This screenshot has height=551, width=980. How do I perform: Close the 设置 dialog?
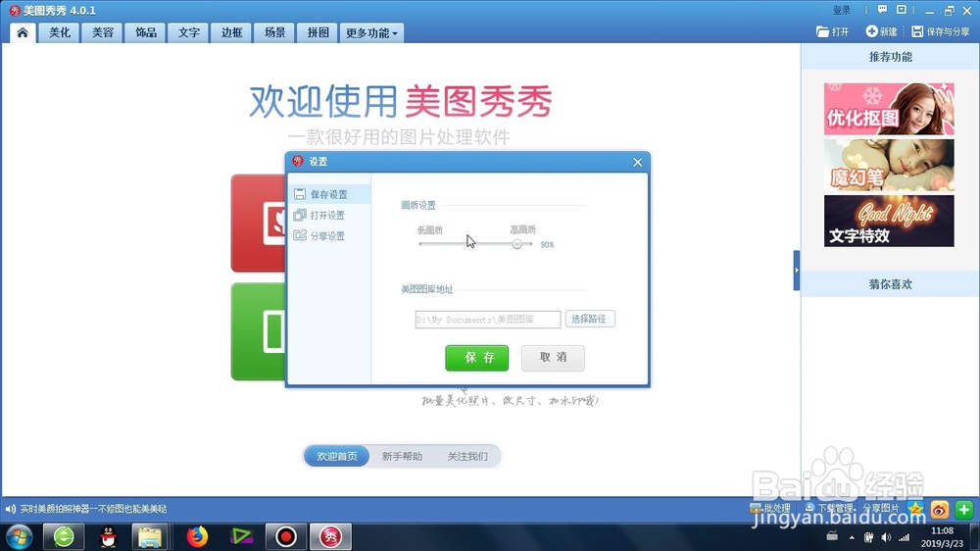coord(638,162)
